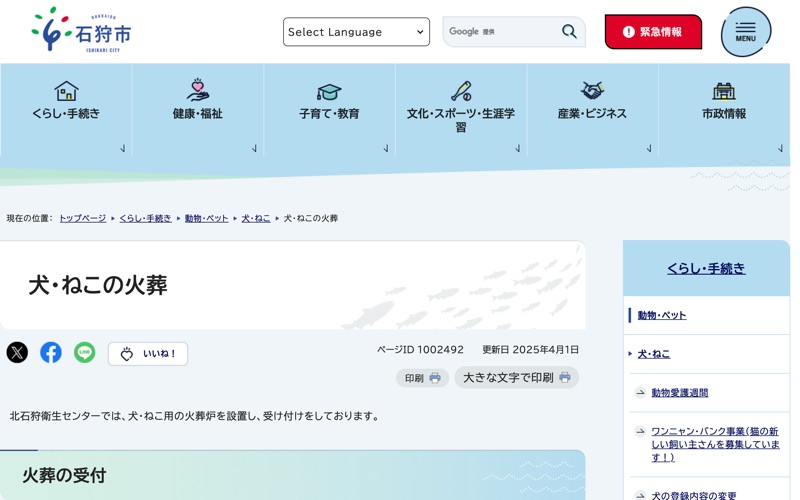
Task: Click the printer icon beside 大きな文字で印刷
Action: [565, 378]
